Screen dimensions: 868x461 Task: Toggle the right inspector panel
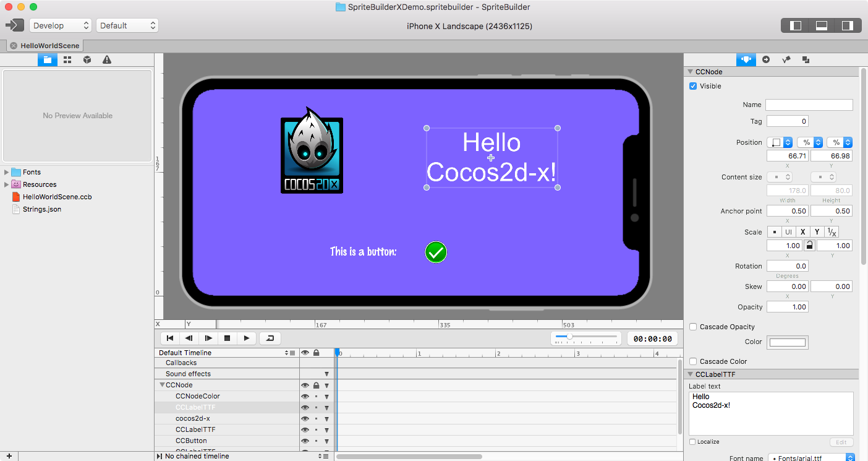click(x=848, y=25)
